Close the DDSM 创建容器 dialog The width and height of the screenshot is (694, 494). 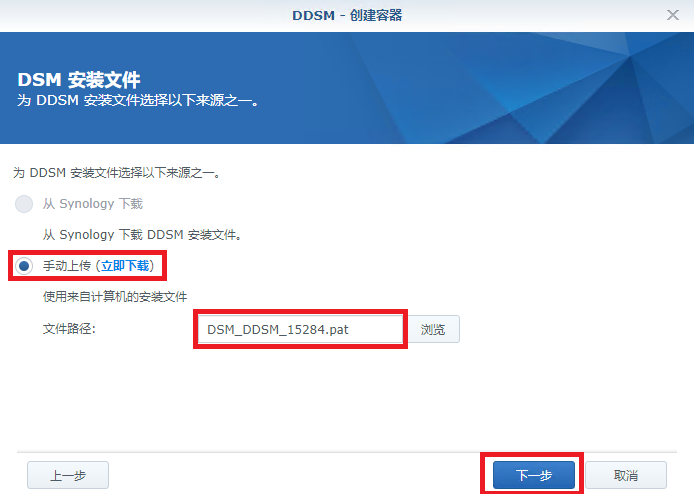pos(673,15)
